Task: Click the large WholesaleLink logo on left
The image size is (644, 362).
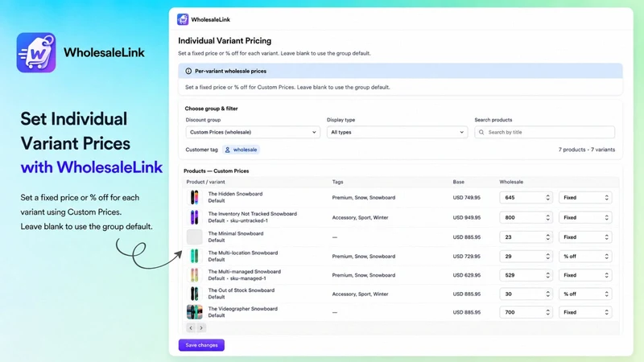Action: coord(36,52)
